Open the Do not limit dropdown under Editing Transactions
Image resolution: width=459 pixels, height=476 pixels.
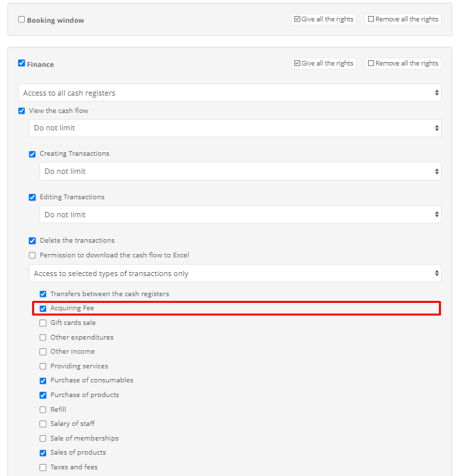[240, 215]
